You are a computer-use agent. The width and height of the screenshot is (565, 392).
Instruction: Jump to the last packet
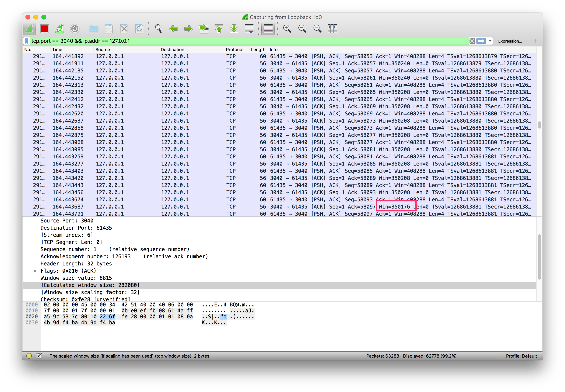pos(234,29)
